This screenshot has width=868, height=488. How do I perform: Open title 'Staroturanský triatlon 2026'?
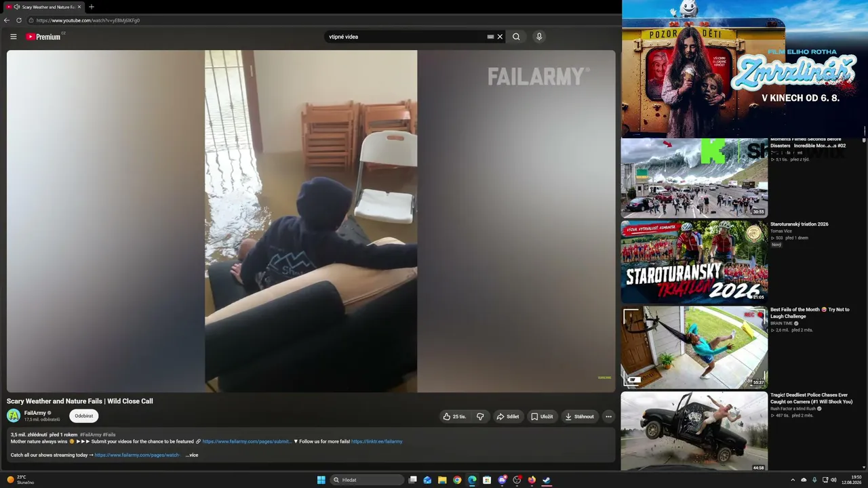(800, 224)
